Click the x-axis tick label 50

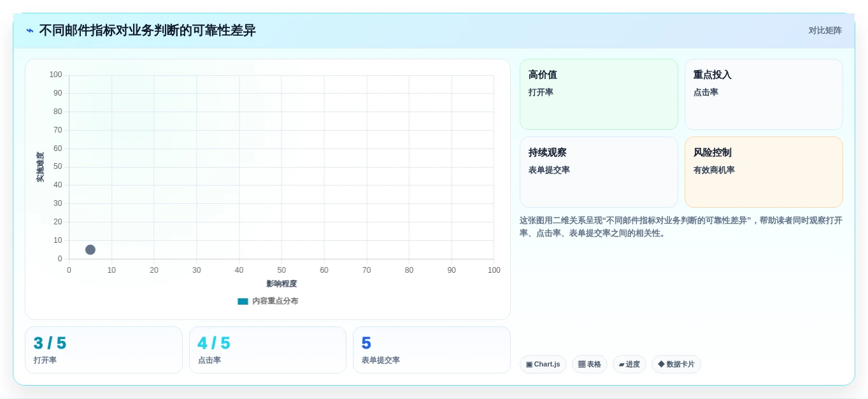point(281,270)
